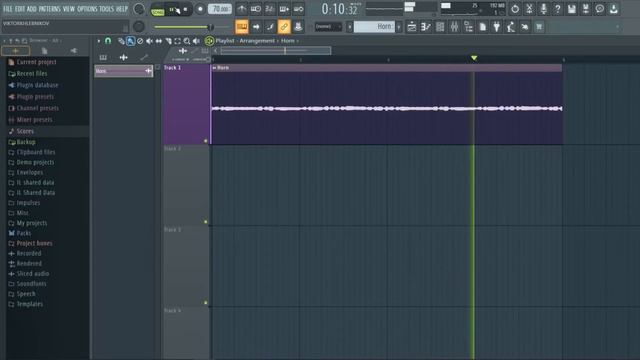Open the Playlist window icon
The image size is (640, 360).
coord(412,27)
